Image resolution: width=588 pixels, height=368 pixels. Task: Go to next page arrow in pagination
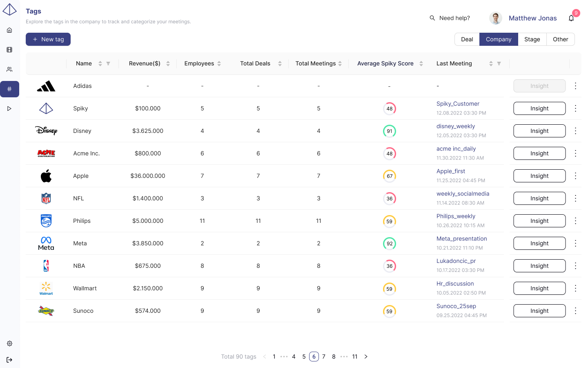(x=366, y=357)
